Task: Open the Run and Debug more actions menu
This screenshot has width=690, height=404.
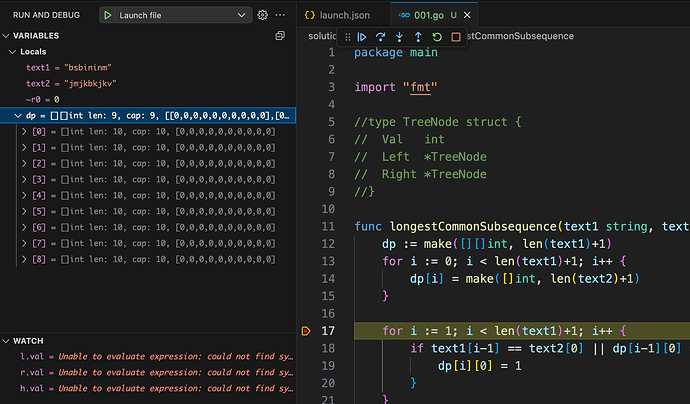Action: pyautogui.click(x=281, y=15)
